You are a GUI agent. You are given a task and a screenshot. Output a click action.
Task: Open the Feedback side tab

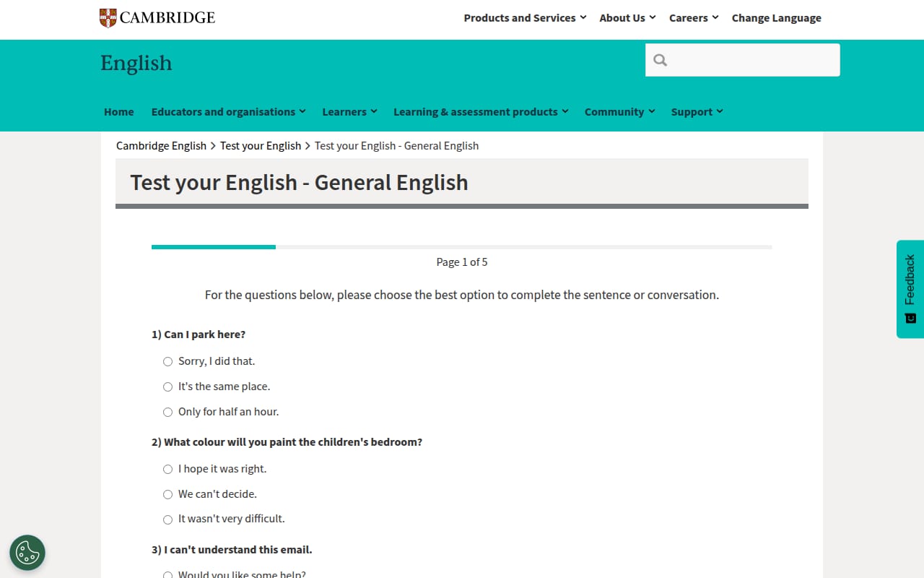coord(910,289)
